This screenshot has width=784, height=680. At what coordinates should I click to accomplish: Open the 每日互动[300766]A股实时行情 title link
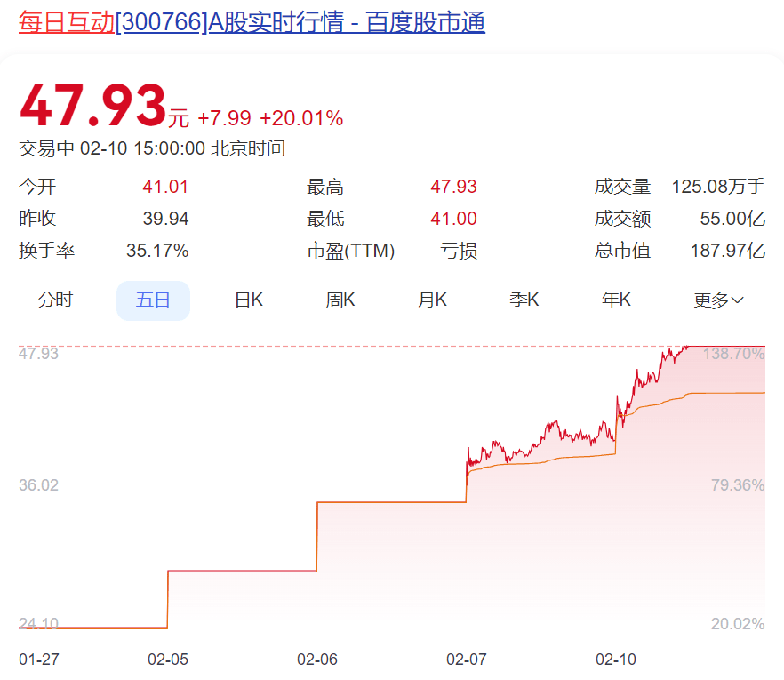click(x=252, y=22)
